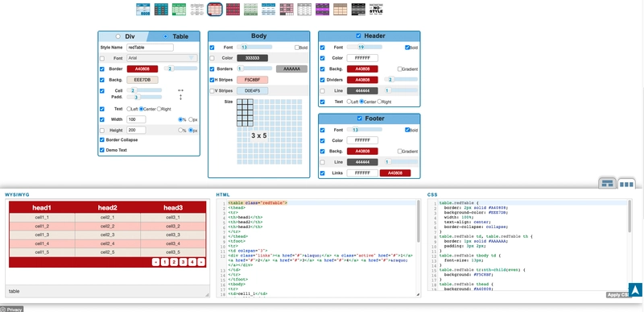Open the Arial font dropdown
The width and height of the screenshot is (644, 312).
[x=162, y=58]
